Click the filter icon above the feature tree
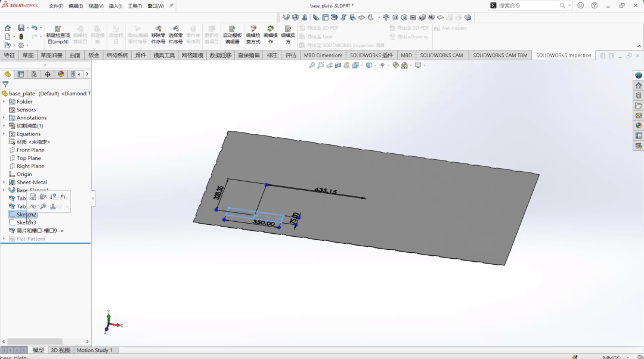This screenshot has height=359, width=644. pyautogui.click(x=5, y=85)
